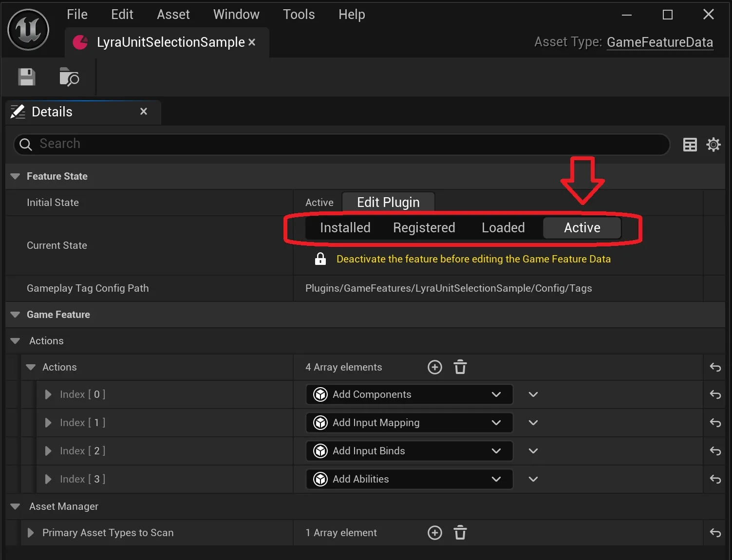Expand Index [ 1 ] row

[48, 423]
